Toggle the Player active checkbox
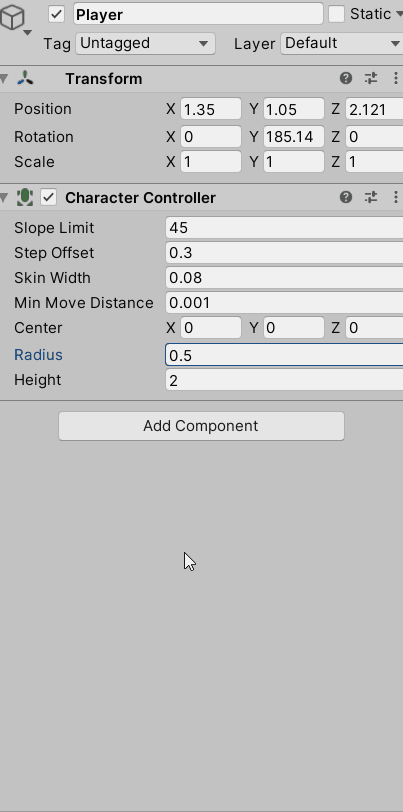Screen dimensions: 403x812 coord(56,14)
